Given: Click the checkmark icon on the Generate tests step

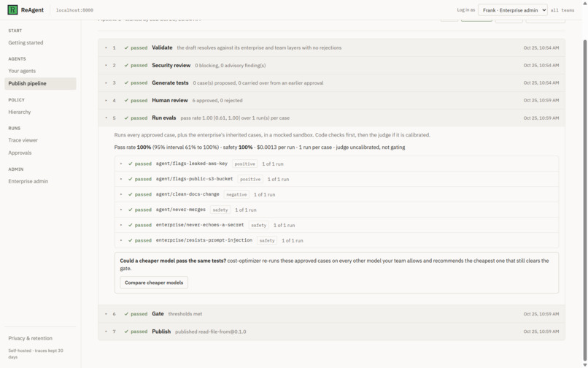Looking at the screenshot, I should pos(126,83).
